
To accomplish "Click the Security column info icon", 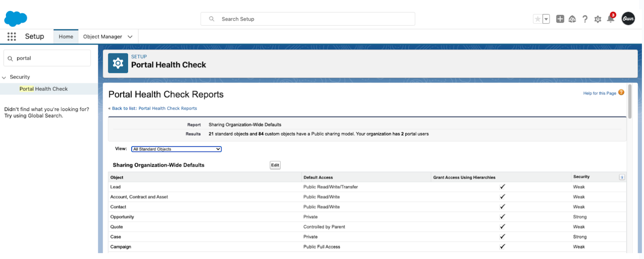I will pyautogui.click(x=622, y=177).
